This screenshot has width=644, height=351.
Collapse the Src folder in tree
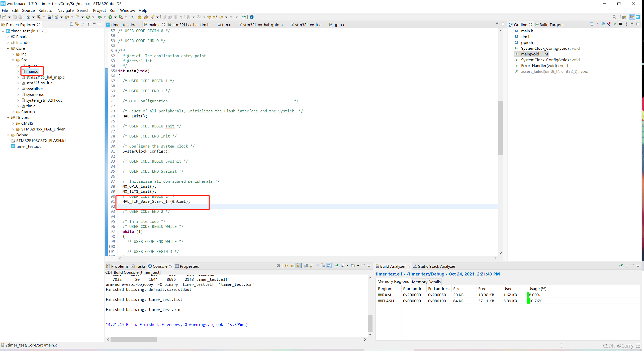(x=13, y=60)
